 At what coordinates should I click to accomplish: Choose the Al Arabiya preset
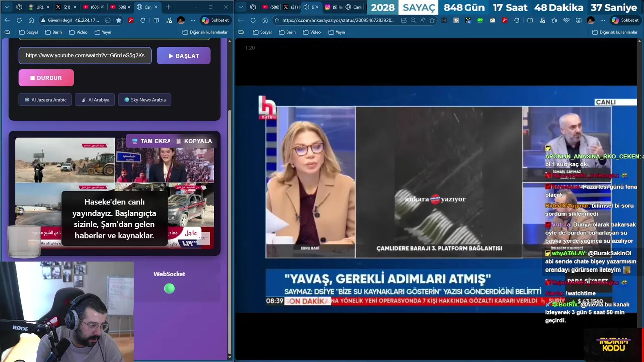[x=95, y=100]
